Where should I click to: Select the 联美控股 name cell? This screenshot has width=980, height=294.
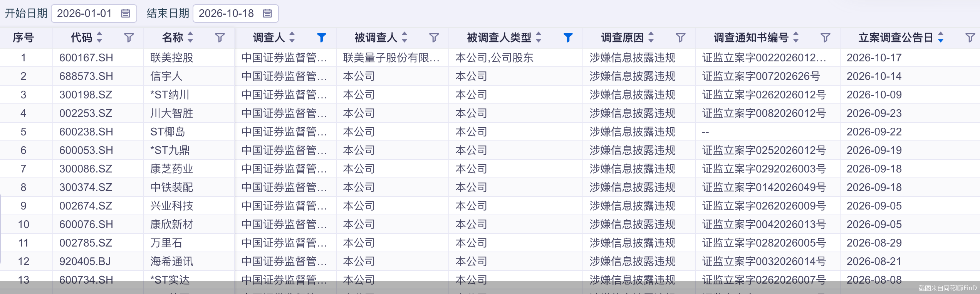click(x=172, y=58)
